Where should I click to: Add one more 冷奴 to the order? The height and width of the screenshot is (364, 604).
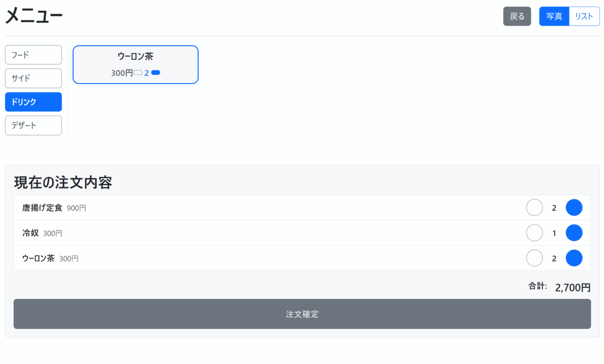click(574, 233)
